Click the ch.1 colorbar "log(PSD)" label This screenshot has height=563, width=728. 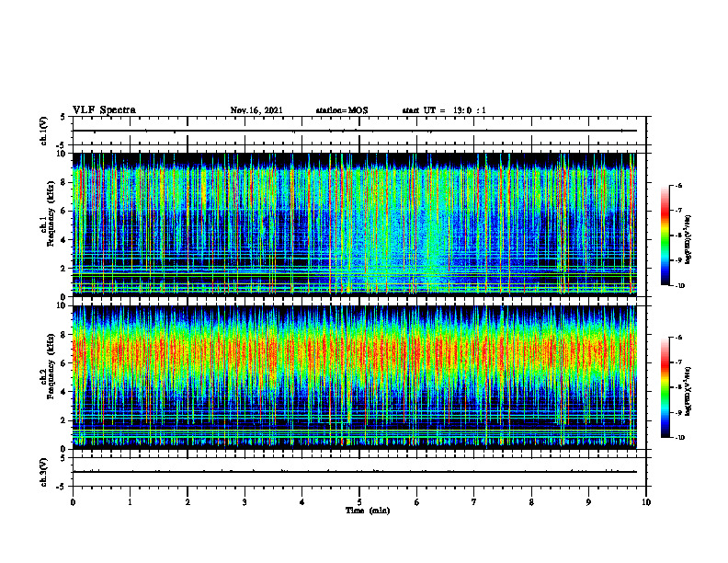coord(688,240)
